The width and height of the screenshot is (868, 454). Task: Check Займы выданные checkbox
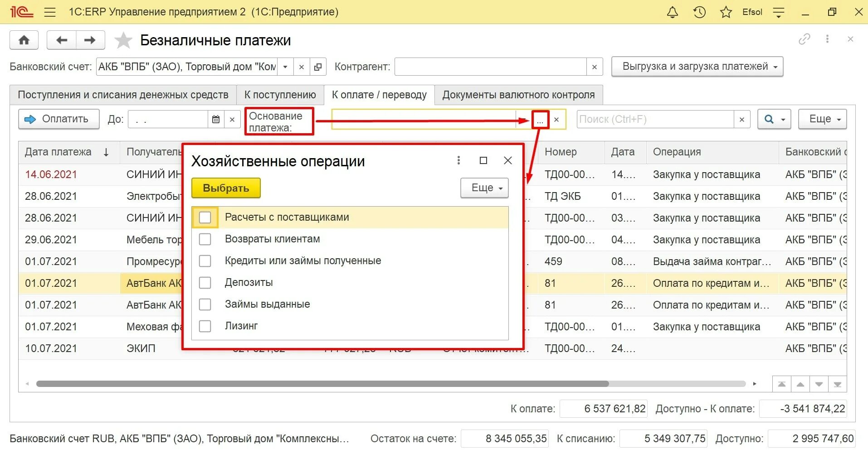[x=205, y=304]
